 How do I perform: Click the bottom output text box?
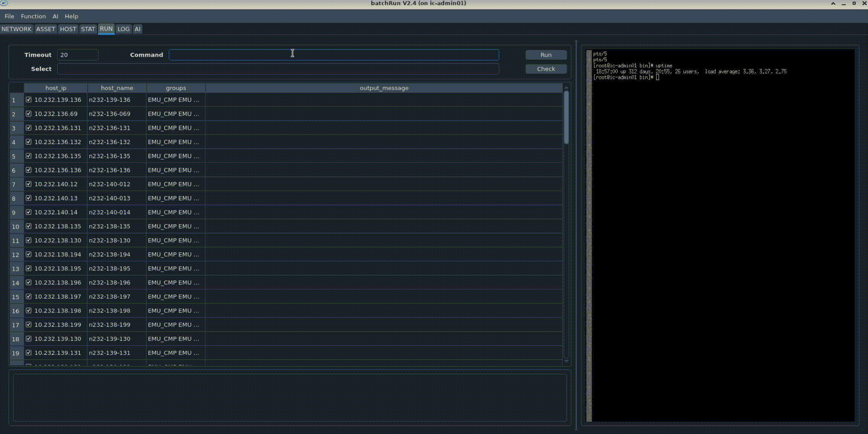pyautogui.click(x=290, y=398)
